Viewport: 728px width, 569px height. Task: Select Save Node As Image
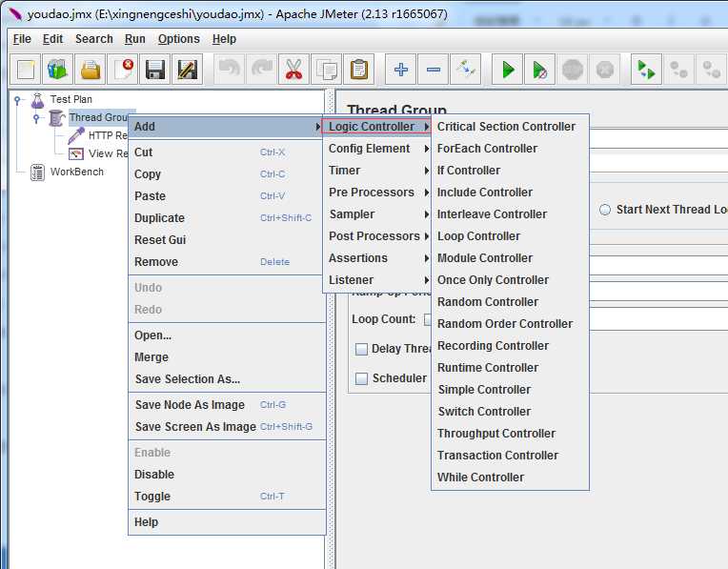[227, 405]
